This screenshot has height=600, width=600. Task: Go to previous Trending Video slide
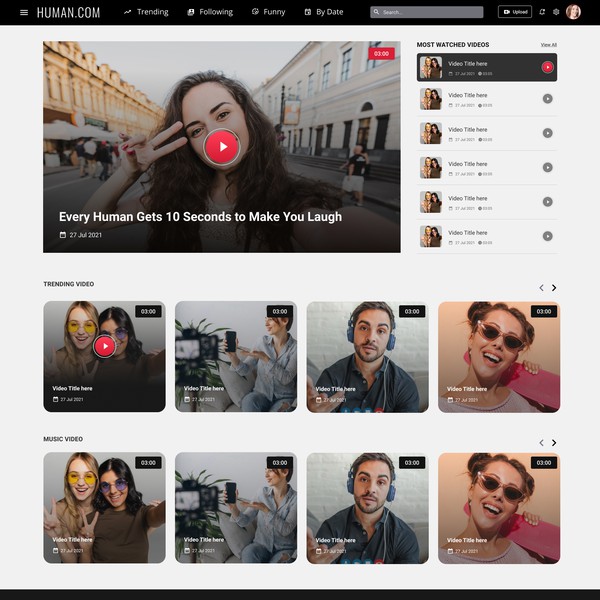pos(541,288)
